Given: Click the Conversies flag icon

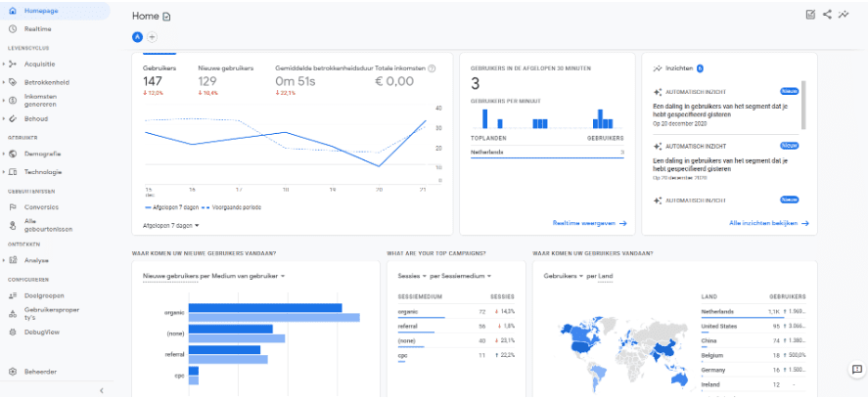Looking at the screenshot, I should pyautogui.click(x=13, y=207).
